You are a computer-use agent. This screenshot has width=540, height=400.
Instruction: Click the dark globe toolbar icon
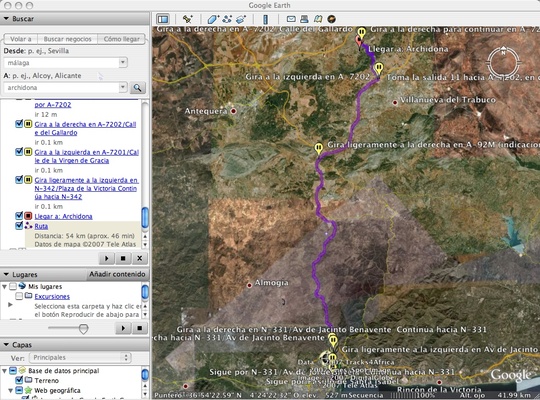[331, 19]
